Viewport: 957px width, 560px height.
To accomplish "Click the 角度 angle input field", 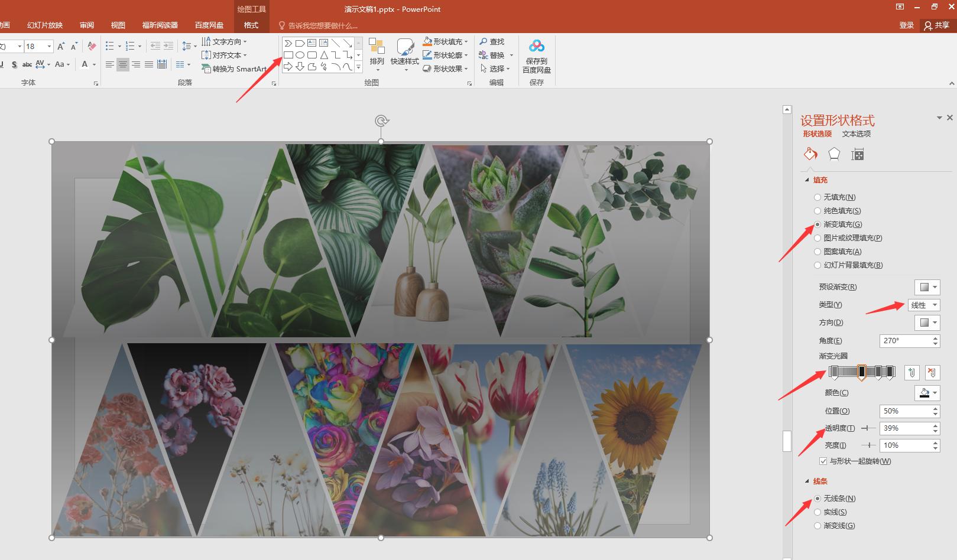I will (x=905, y=341).
